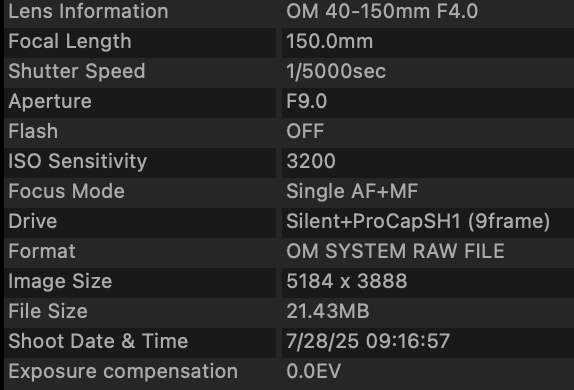Click the 21.43MB file size value

coord(328,312)
